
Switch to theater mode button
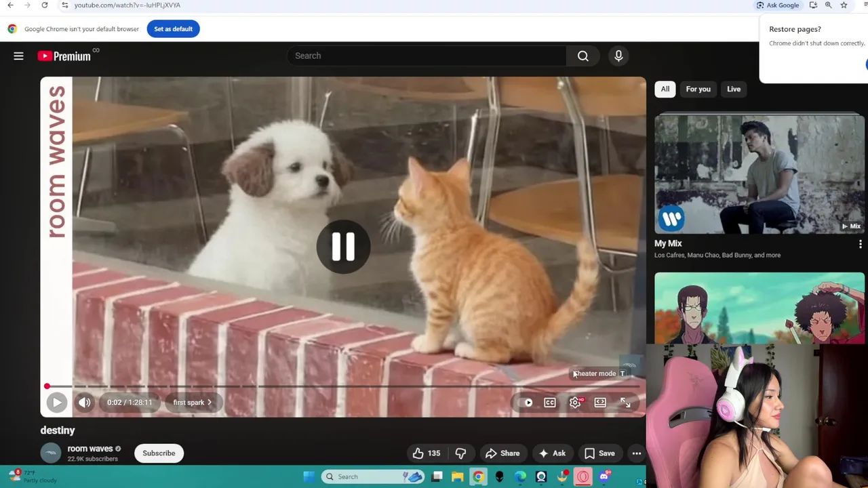(600, 403)
